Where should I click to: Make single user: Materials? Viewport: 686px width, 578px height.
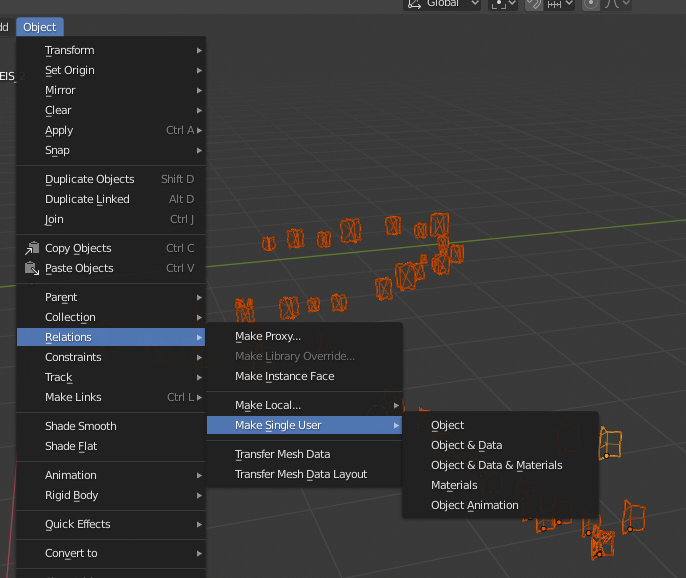pos(500,485)
